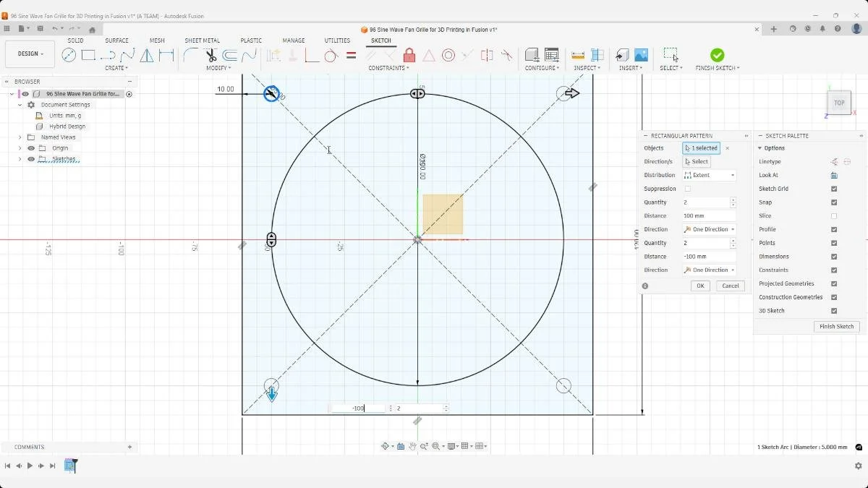This screenshot has height=488, width=868.
Task: Click the Fix/Unfix lock constraint
Action: [409, 55]
